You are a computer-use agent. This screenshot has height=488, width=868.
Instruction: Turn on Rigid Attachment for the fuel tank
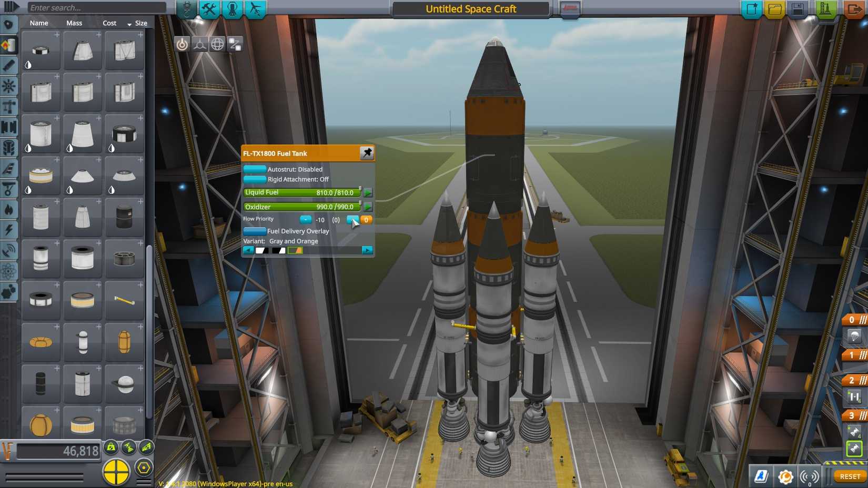click(255, 179)
